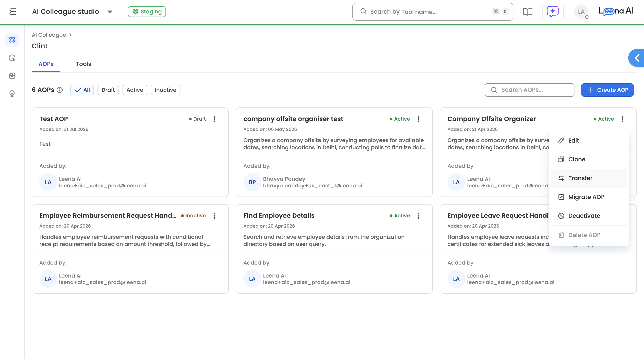
Task: Open the Find Employee Details title
Action: tap(279, 216)
